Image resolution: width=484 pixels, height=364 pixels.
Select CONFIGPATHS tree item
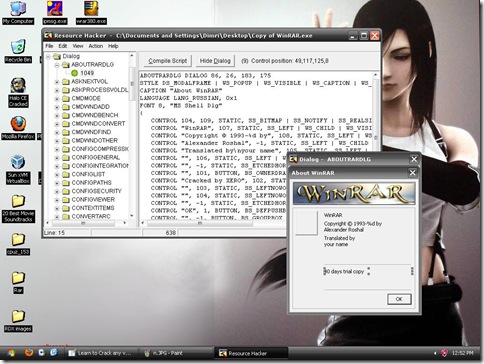pos(91,183)
